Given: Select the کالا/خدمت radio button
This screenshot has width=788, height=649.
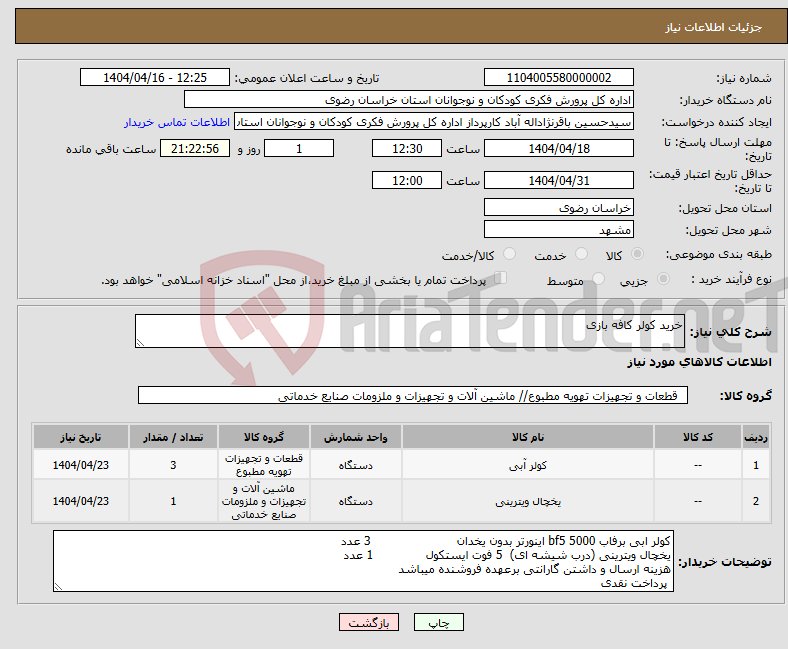Looking at the screenshot, I should tap(510, 254).
